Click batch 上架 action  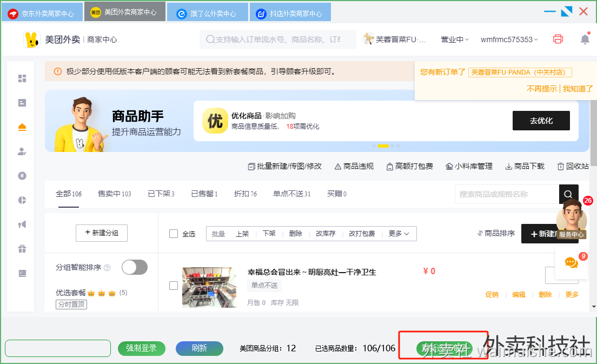(242, 234)
